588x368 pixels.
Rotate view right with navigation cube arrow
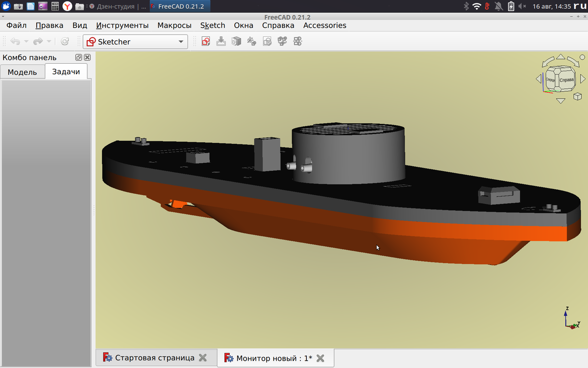(583, 79)
